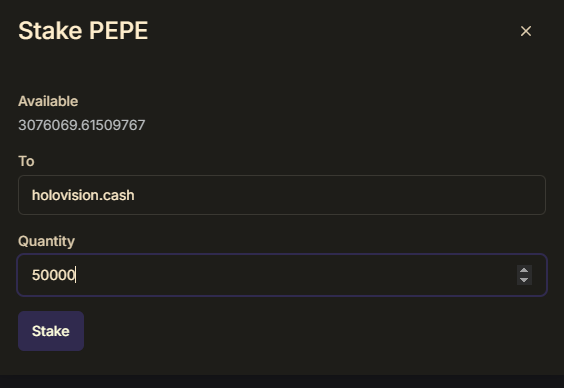564x388 pixels.
Task: Focus the To recipient field
Action: coord(282,195)
